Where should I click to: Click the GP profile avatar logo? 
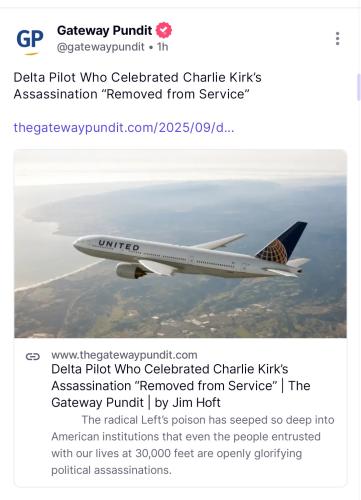click(30, 41)
